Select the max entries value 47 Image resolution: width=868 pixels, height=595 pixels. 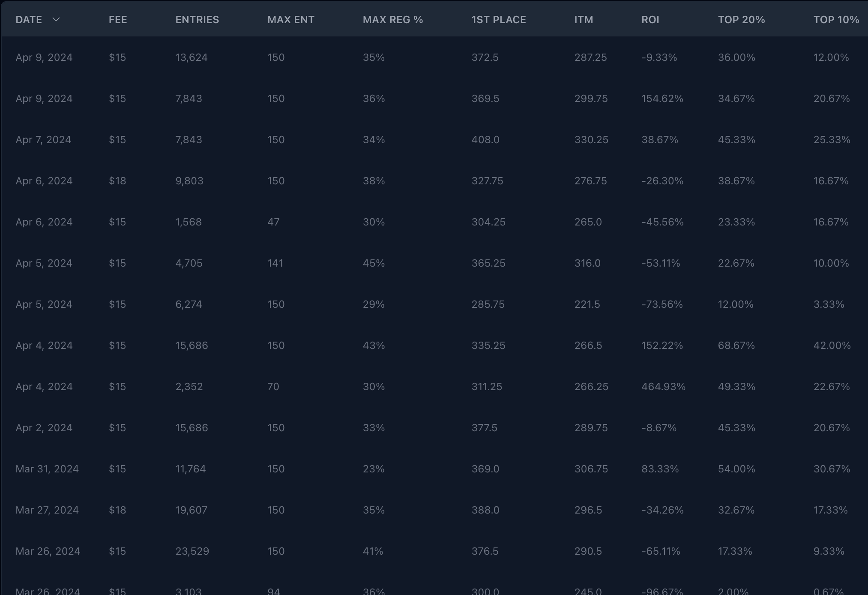click(x=273, y=222)
